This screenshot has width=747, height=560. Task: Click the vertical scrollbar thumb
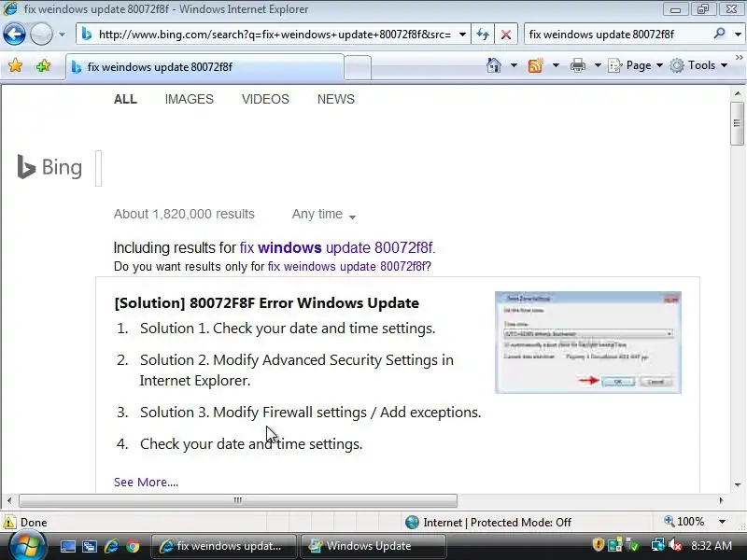[737, 123]
